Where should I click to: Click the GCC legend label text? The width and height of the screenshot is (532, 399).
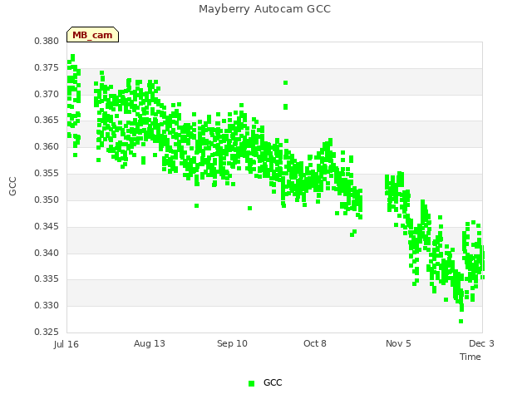(x=273, y=382)
